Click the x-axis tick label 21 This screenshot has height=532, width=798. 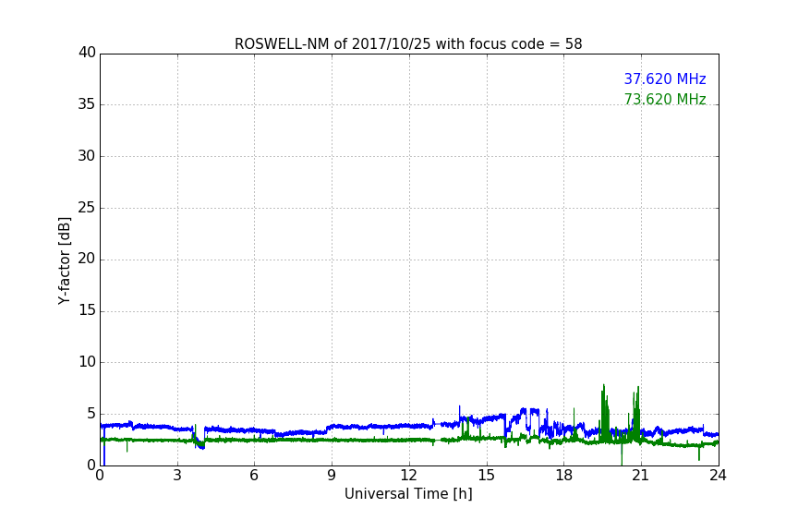point(641,476)
